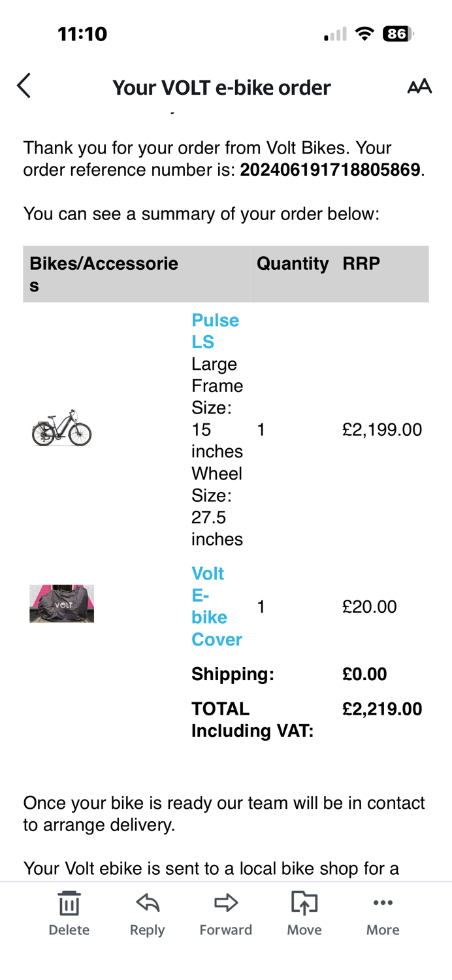Tap the Reply arrow icon

(148, 903)
